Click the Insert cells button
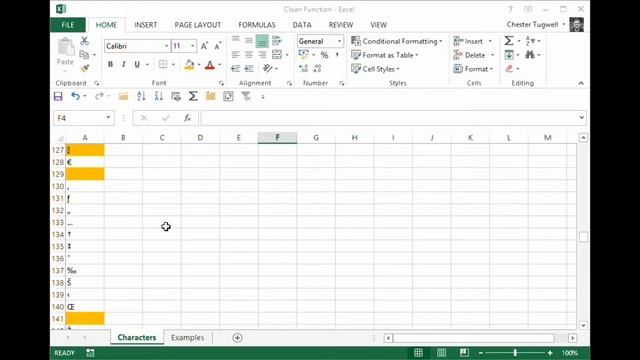Screen dimensions: 640x360 click(x=473, y=41)
